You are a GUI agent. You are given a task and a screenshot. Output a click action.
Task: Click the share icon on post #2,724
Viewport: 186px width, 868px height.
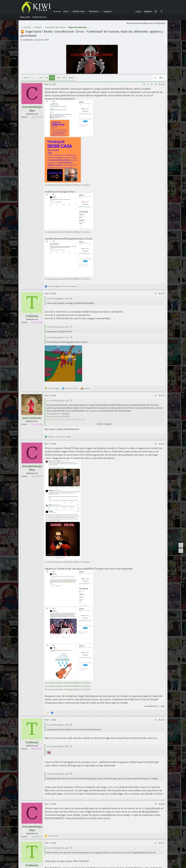pos(156,444)
